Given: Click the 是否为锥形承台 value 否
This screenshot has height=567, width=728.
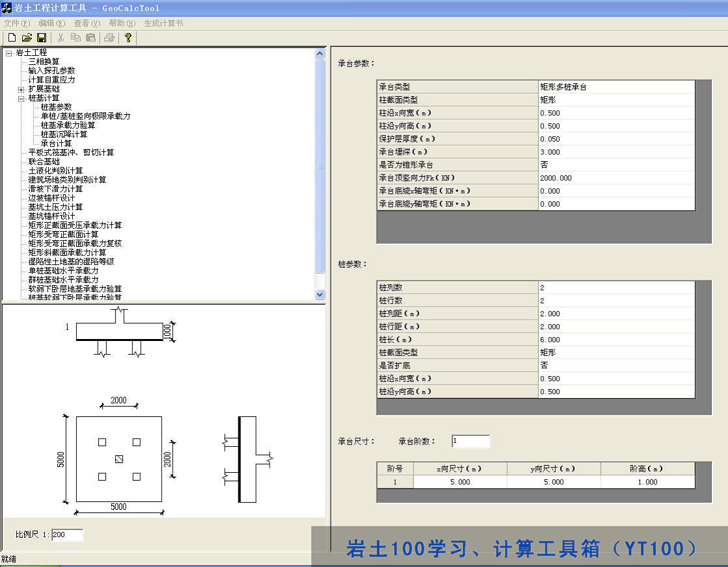Looking at the screenshot, I should coord(617,165).
